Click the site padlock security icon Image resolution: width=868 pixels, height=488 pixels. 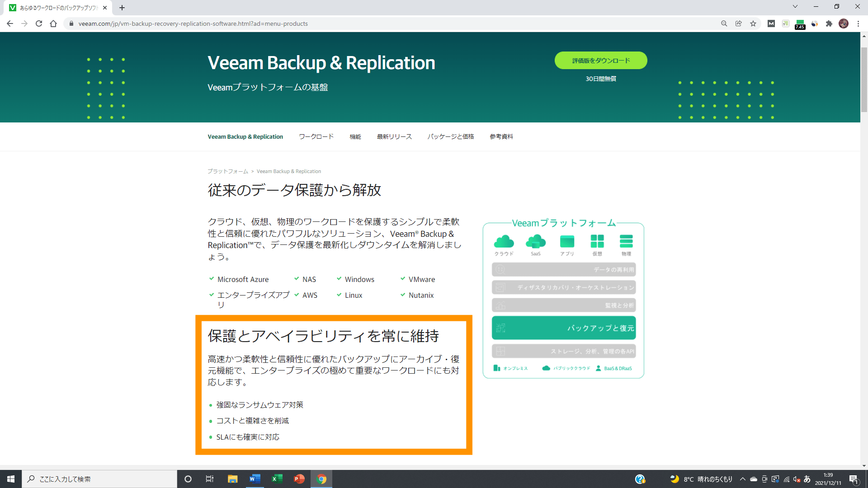click(x=71, y=23)
